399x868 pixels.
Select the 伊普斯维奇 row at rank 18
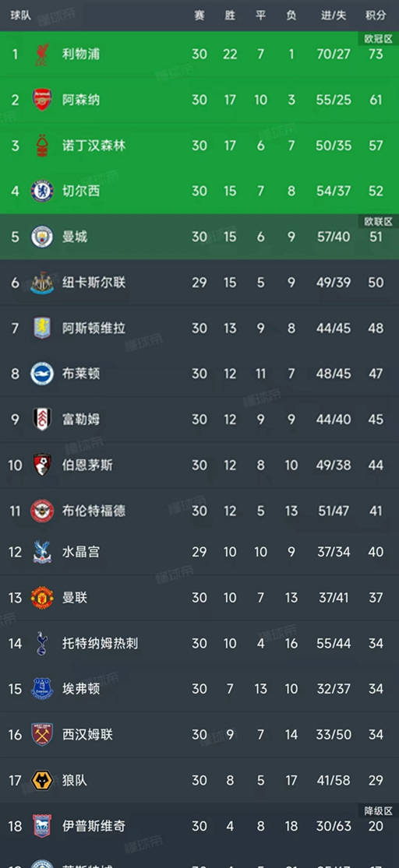[199, 826]
